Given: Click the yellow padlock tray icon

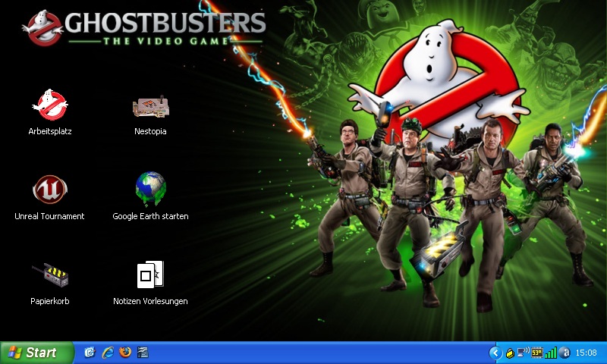Looking at the screenshot, I should pyautogui.click(x=509, y=353).
